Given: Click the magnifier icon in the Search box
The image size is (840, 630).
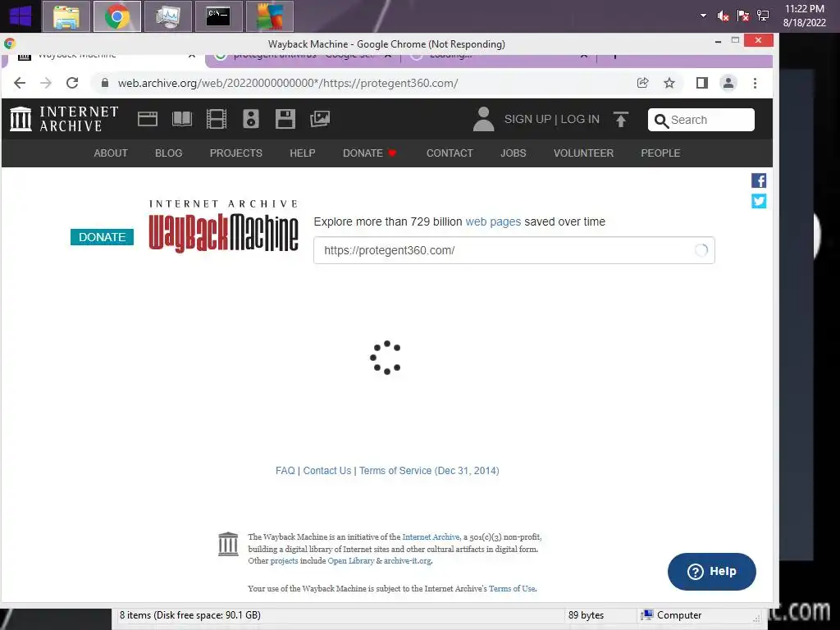Looking at the screenshot, I should click(x=662, y=121).
